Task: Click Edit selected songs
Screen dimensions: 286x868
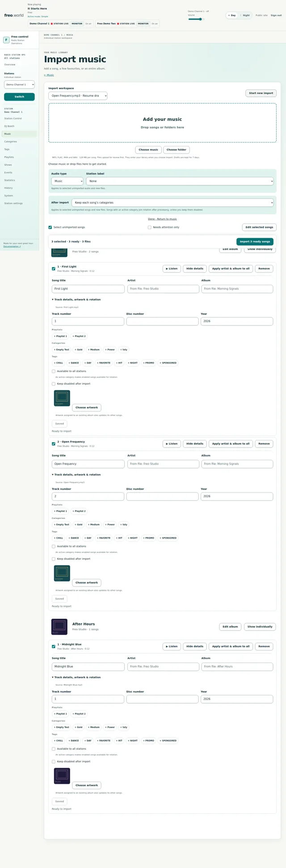Action: 260,227
